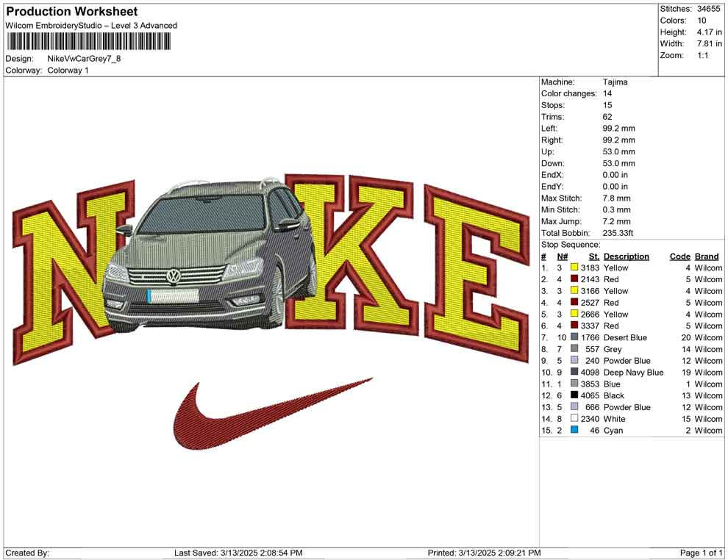728x560 pixels.
Task: Click the red swatch for stop 2 (2143)
Action: [574, 279]
